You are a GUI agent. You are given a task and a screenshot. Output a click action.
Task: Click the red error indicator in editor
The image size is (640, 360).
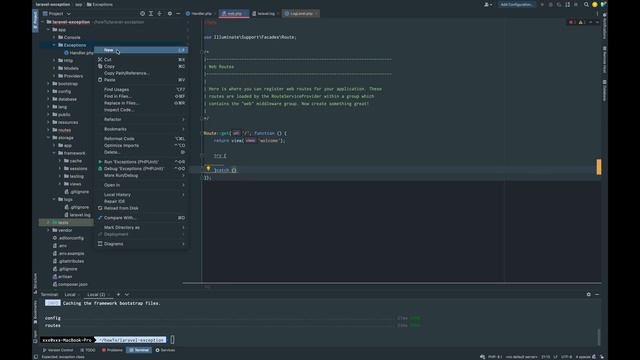click(x=571, y=22)
